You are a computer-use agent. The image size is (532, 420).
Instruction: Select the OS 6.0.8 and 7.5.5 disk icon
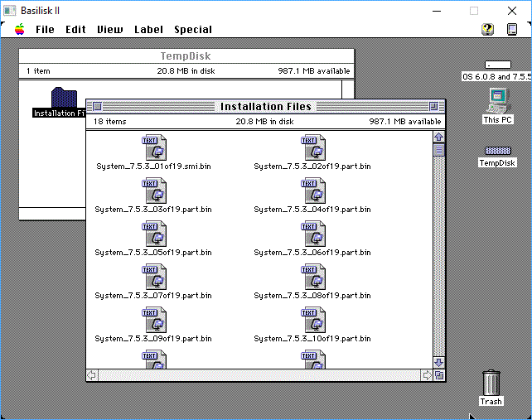coord(498,65)
